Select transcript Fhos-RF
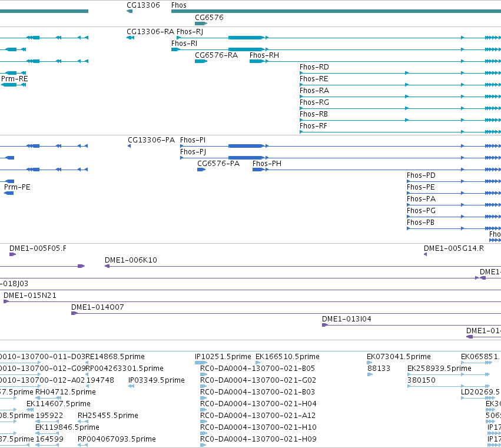Screen dimensions: 501x448 point(400,132)
